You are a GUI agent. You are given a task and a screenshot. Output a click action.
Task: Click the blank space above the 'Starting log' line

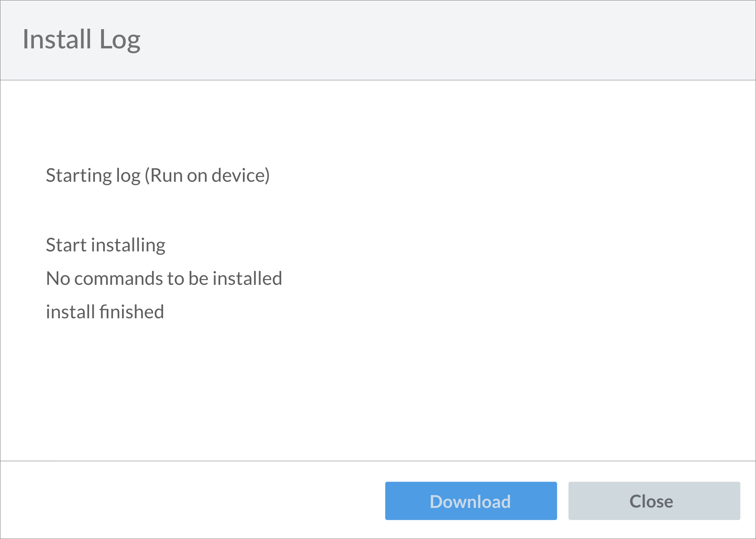378,122
